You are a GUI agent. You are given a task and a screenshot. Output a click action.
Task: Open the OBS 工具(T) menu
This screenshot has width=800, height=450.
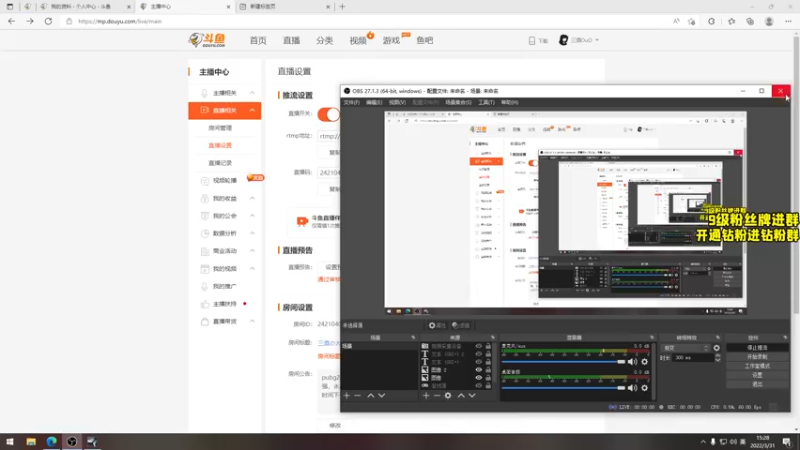click(486, 103)
